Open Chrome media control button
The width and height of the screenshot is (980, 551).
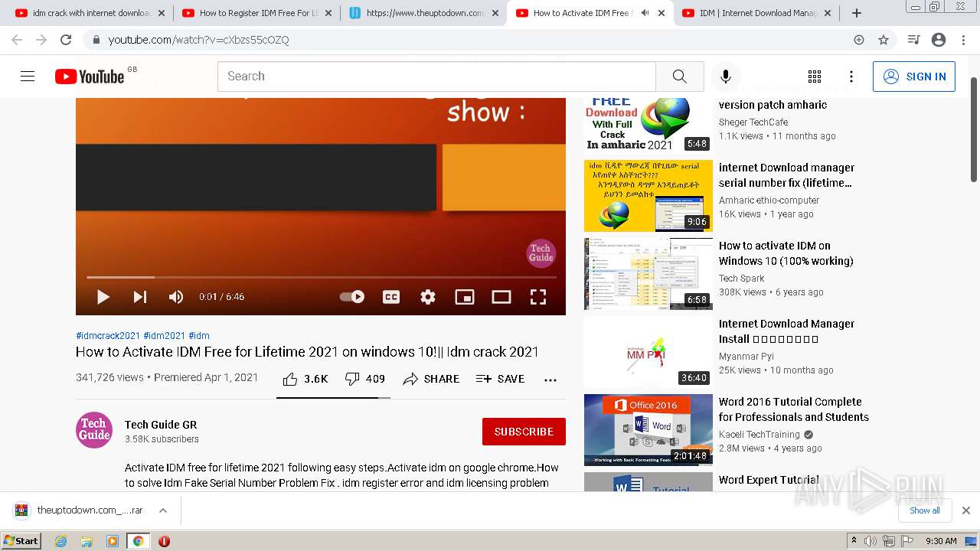point(913,40)
